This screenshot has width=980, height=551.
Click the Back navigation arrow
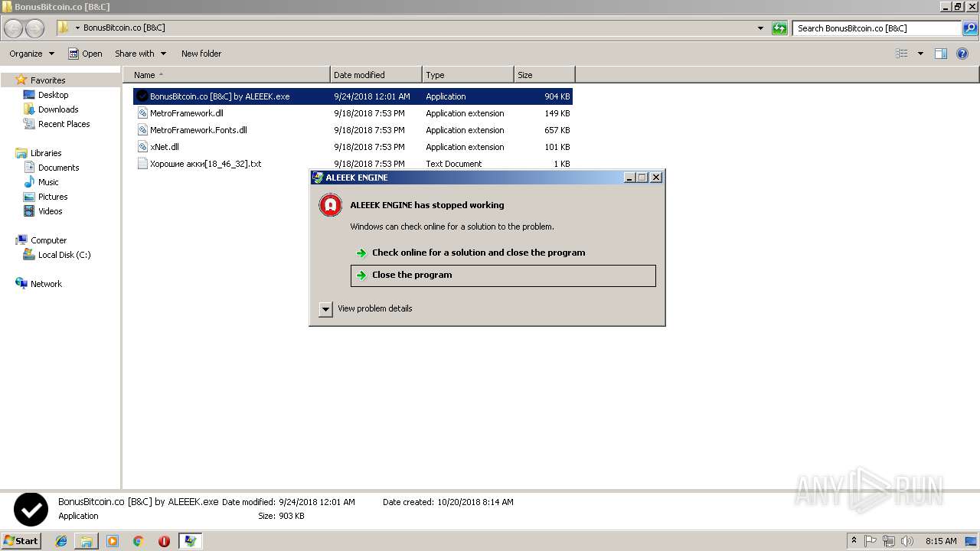click(14, 28)
